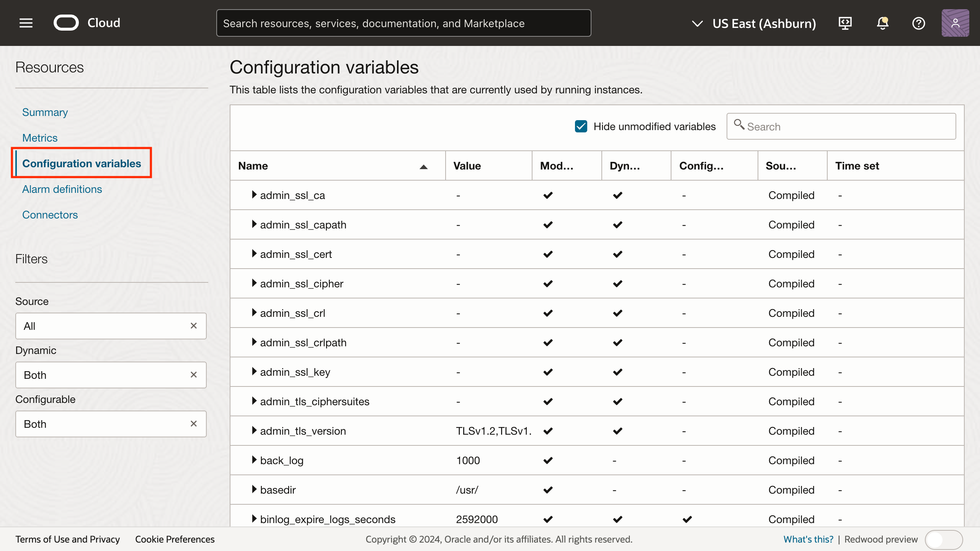
Task: Clear the Source filter using its X icon
Action: click(193, 326)
